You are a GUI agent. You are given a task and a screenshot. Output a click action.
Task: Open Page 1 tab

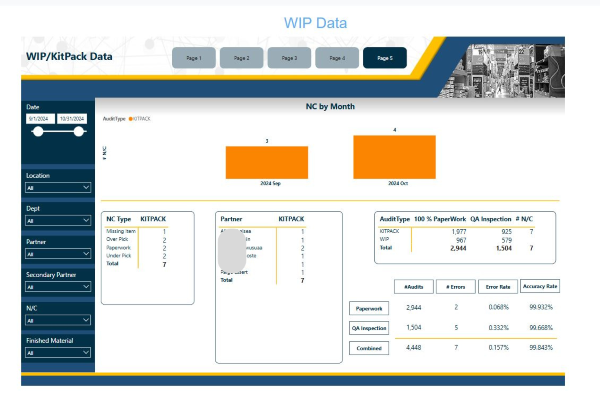coord(194,58)
